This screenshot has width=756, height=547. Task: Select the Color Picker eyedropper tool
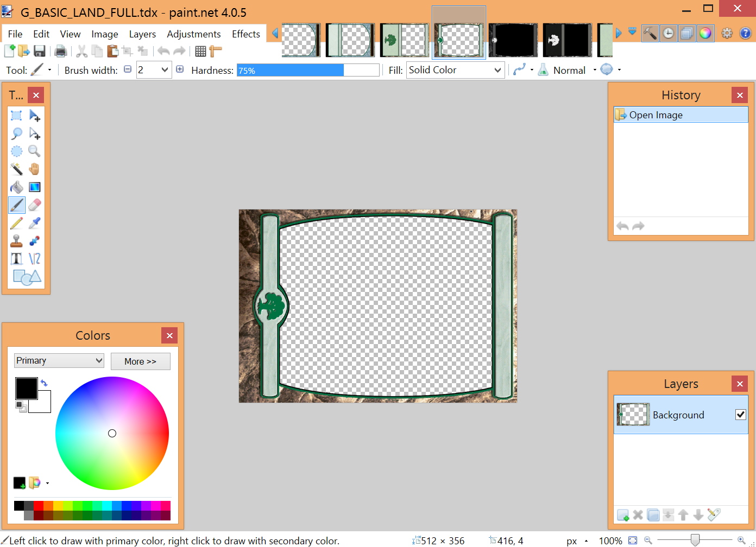35,223
